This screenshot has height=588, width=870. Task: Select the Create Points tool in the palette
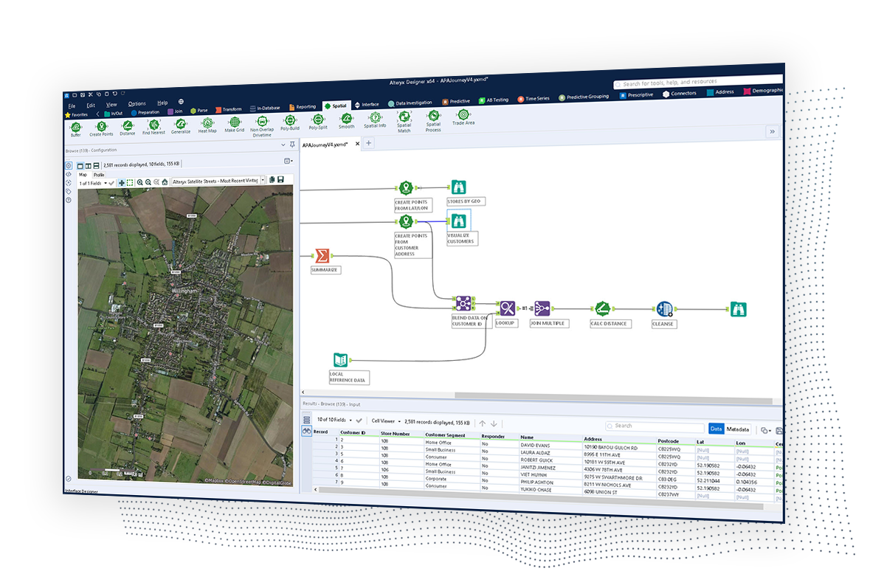[101, 128]
